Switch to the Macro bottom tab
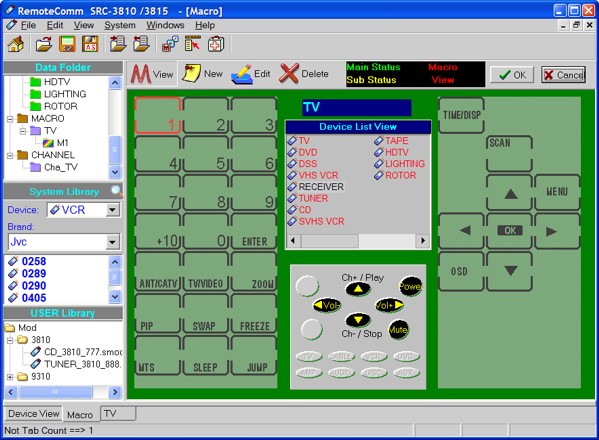The image size is (599, 440). (x=80, y=414)
